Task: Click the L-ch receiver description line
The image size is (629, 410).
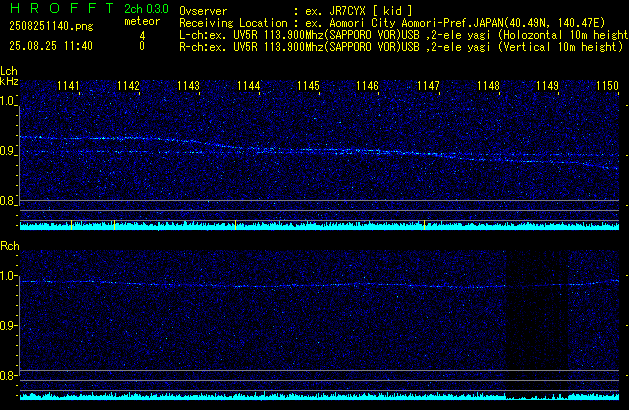Action: click(x=404, y=35)
